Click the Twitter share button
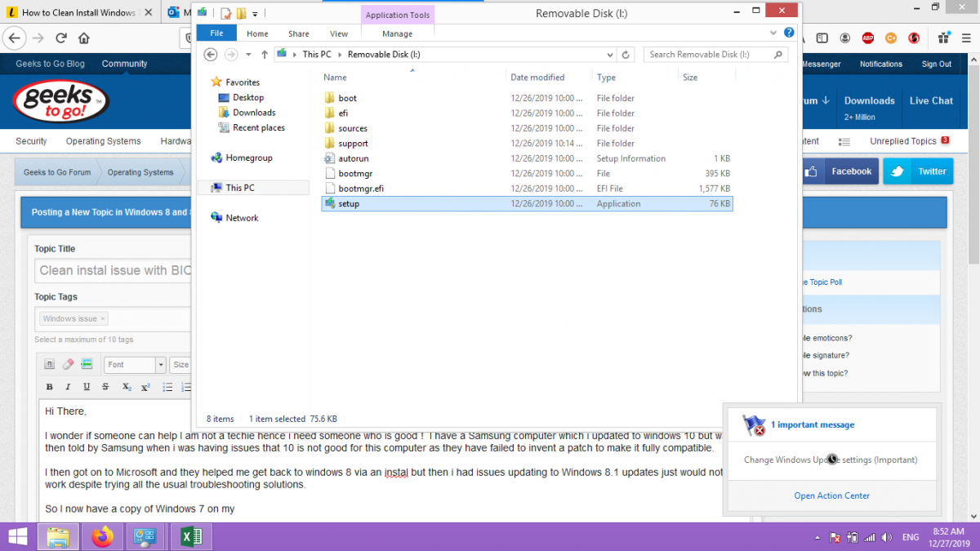The height and width of the screenshot is (551, 980). tap(919, 171)
